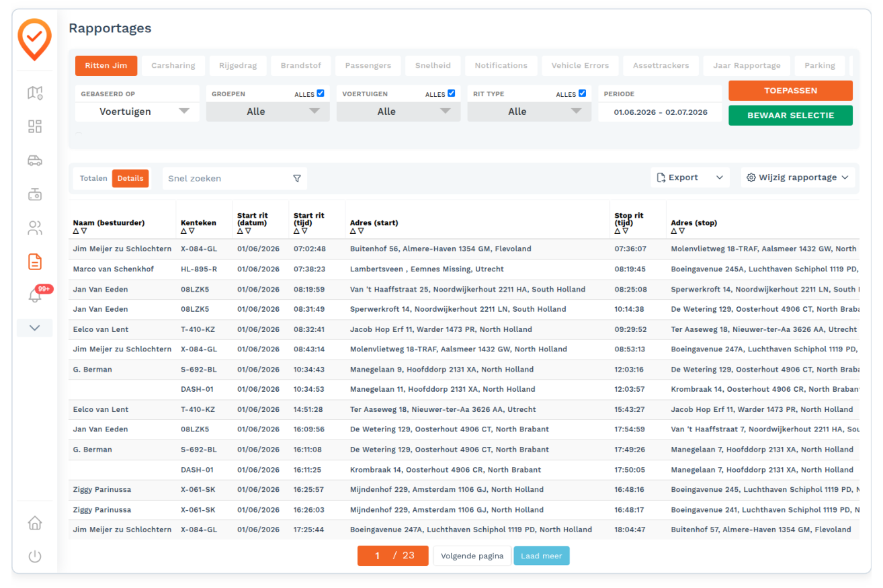Sort Start rit (tijd) column descending
The width and height of the screenshot is (883, 588).
pos(304,231)
